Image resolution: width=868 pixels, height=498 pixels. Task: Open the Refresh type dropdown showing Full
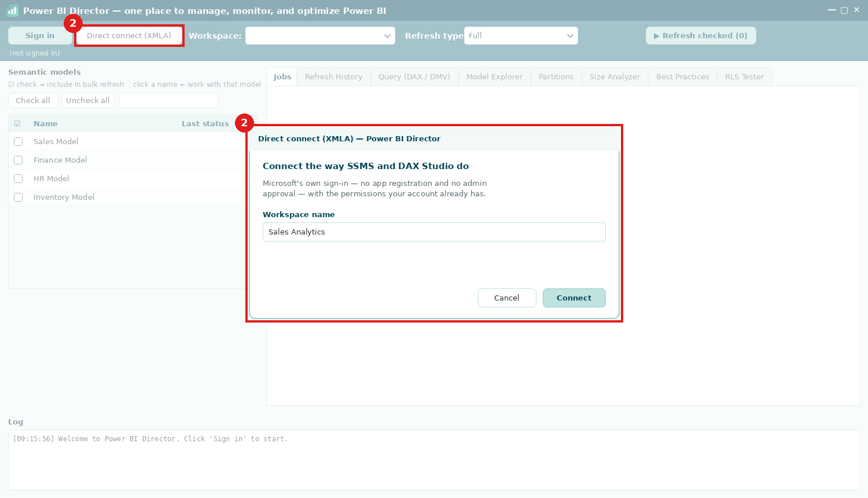(521, 36)
